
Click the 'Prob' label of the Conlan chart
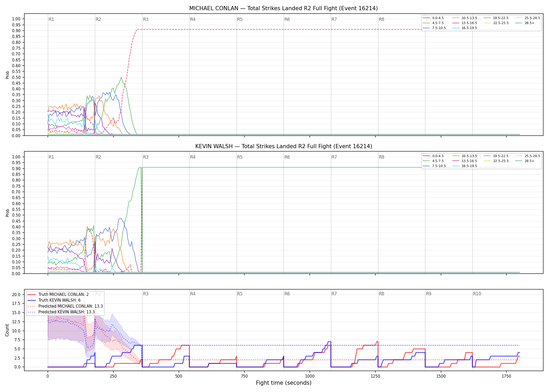[x=8, y=75]
